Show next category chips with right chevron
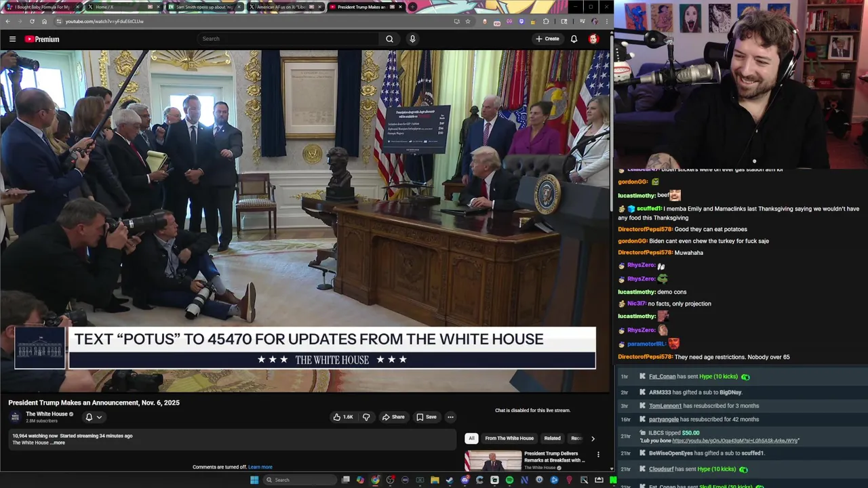Viewport: 868px width, 488px height. coord(593,439)
